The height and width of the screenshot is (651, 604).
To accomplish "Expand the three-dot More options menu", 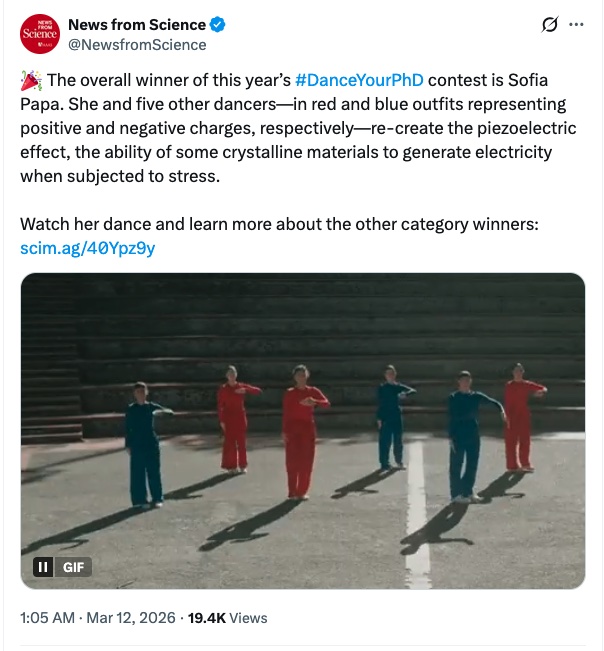I will [576, 26].
